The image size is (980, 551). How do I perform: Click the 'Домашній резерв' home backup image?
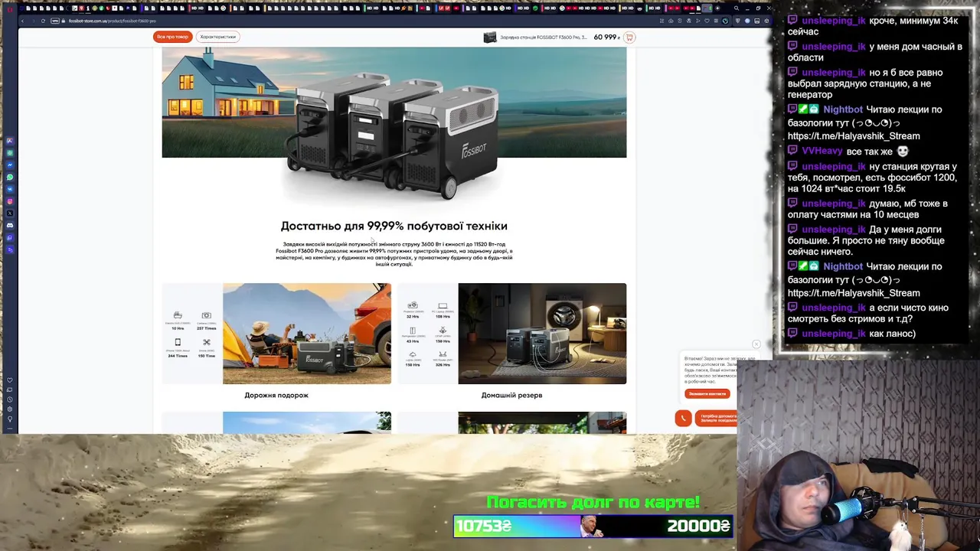(x=542, y=334)
